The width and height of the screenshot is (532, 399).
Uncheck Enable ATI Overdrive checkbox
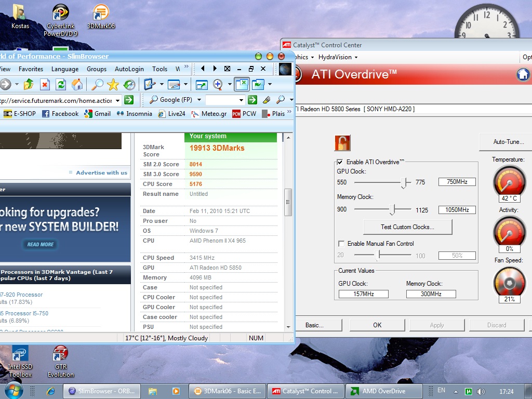coord(340,162)
